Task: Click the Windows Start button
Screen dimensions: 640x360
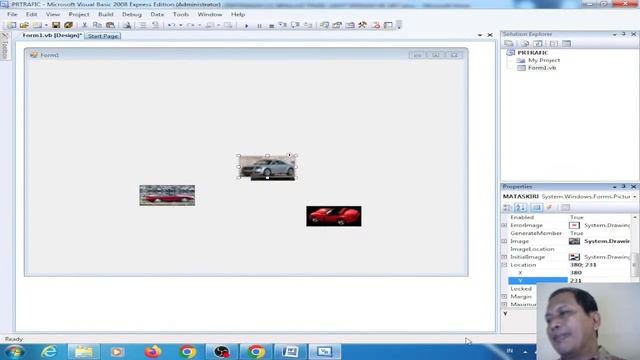Action: click(x=14, y=351)
